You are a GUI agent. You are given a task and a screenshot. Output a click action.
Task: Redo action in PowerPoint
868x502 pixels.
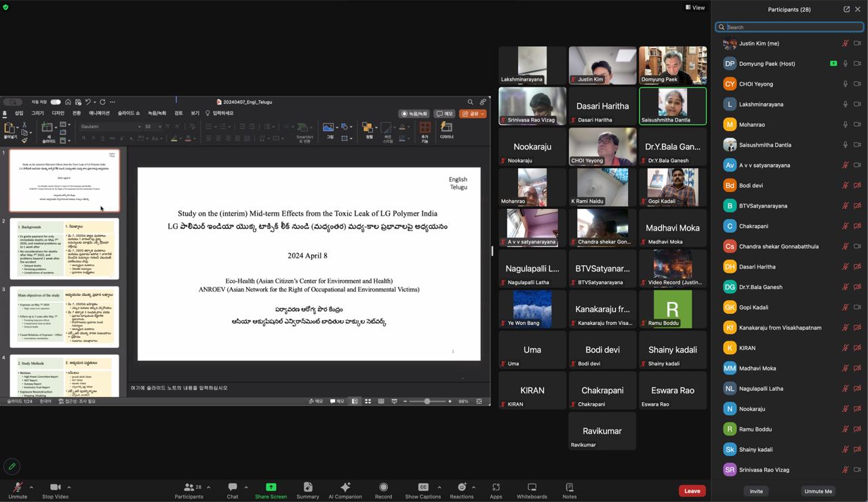click(102, 102)
